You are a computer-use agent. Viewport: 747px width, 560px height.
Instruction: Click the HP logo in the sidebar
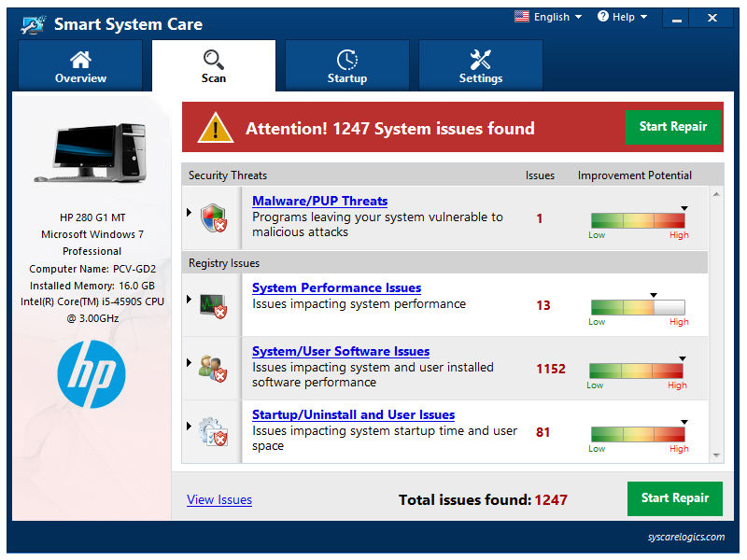pyautogui.click(x=92, y=374)
